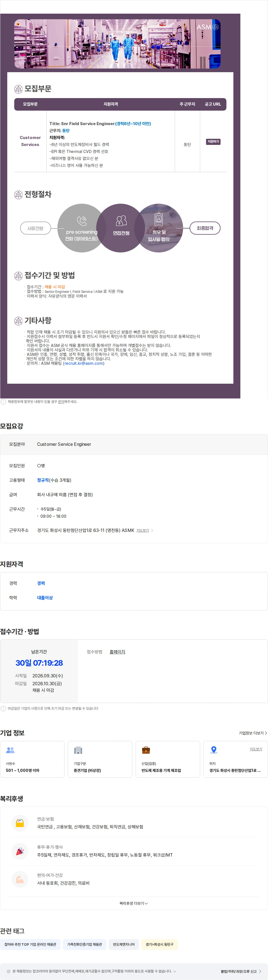
Task: Click the 지원하기 apply button
Action: (213, 142)
